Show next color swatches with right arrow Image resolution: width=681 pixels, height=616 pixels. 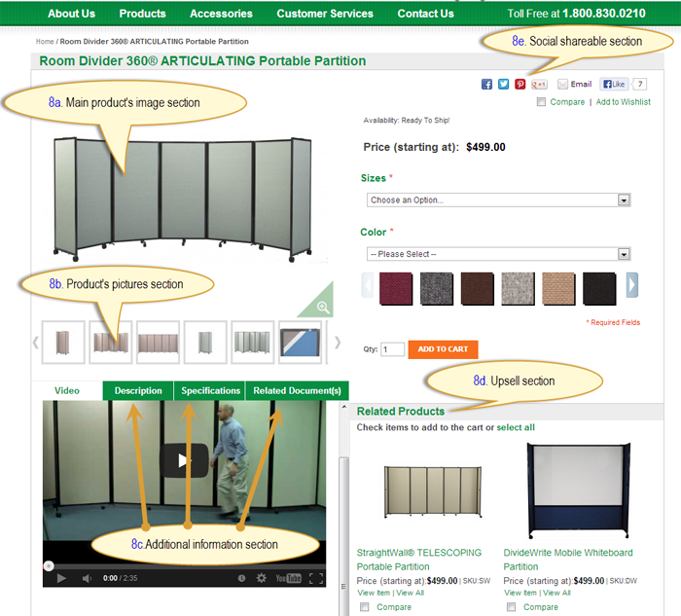(632, 285)
